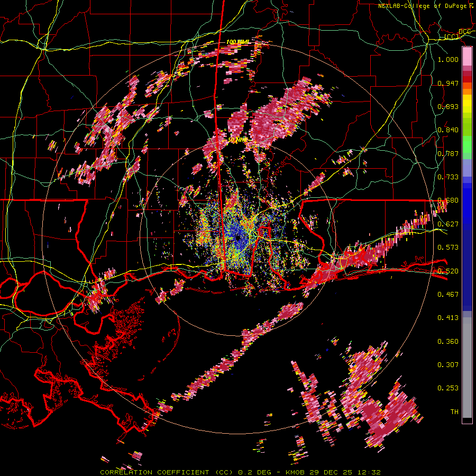Click the 0.627 legend value
Viewport: 476px width, 476px height.
(x=448, y=224)
